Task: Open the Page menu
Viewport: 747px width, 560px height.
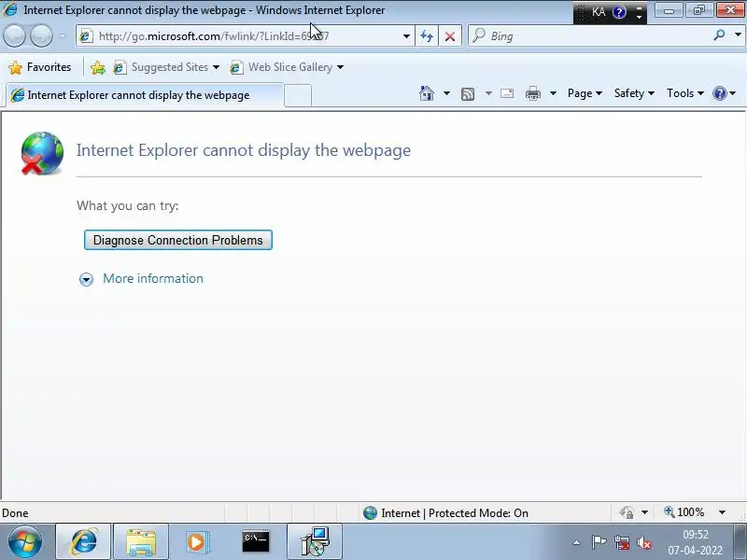Action: coord(585,93)
